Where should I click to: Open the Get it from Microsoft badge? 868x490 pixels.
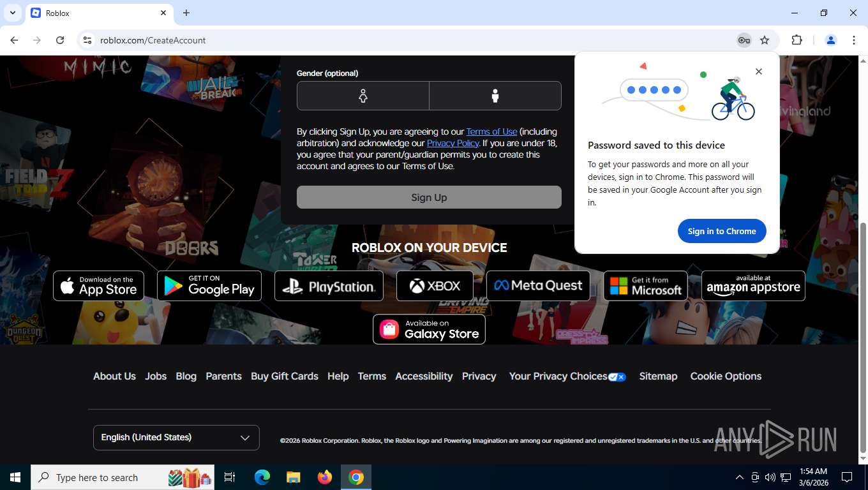645,286
